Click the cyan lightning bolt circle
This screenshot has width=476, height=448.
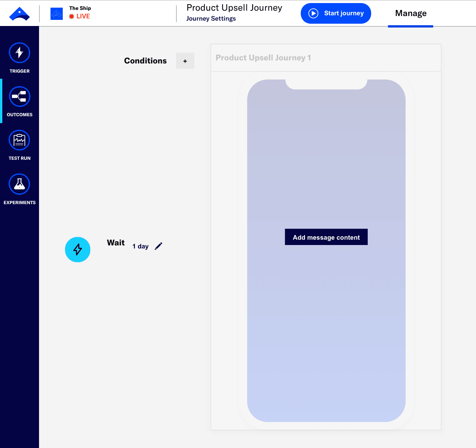(x=78, y=250)
